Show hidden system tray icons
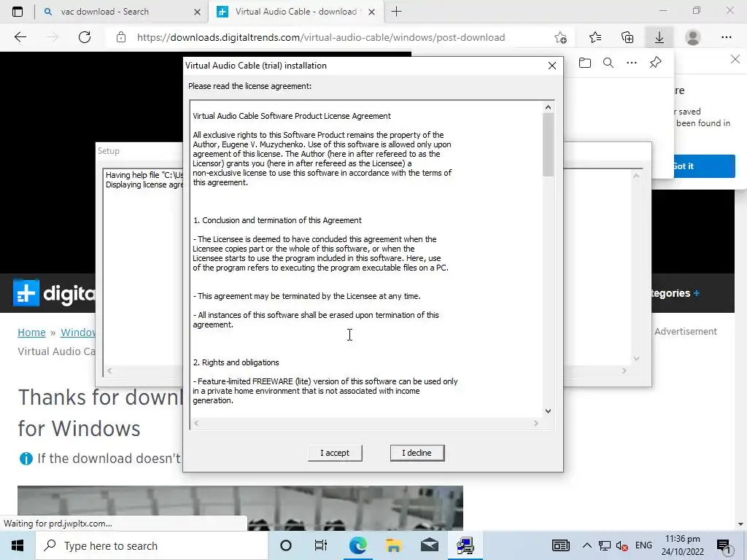Viewport: 747px width, 560px height. point(587,545)
